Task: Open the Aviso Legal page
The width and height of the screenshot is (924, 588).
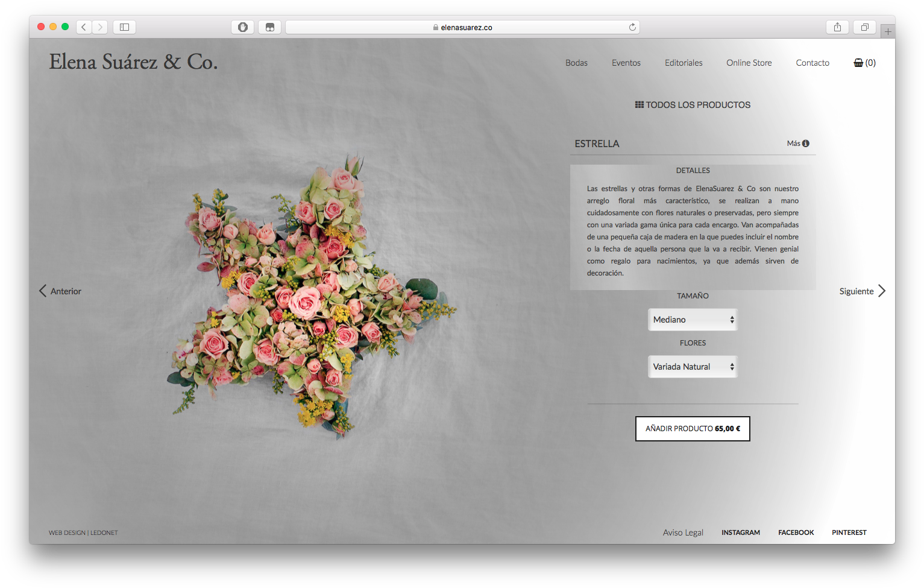Action: [x=682, y=532]
